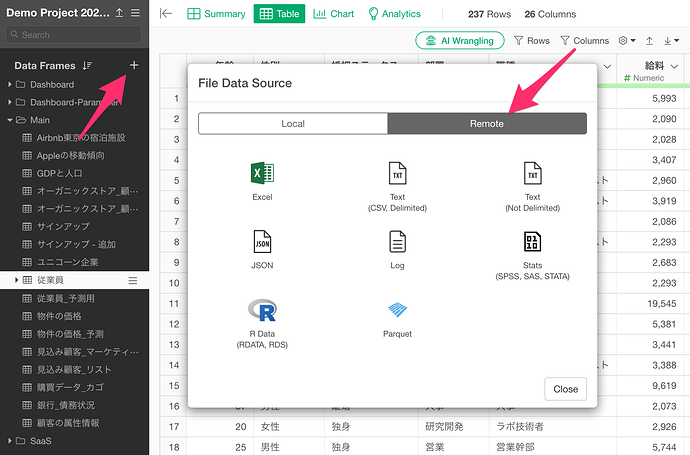
Task: Click the project share upload icon
Action: 119,13
